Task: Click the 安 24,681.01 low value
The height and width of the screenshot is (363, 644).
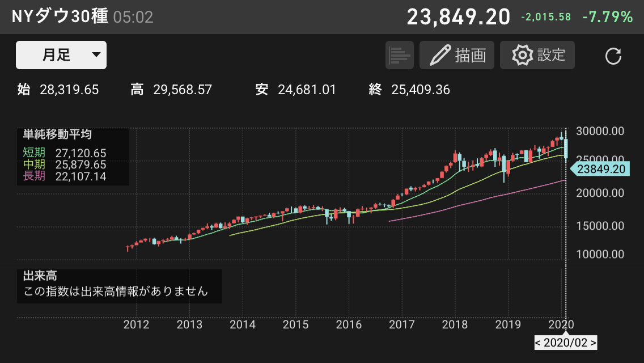Action: point(296,90)
